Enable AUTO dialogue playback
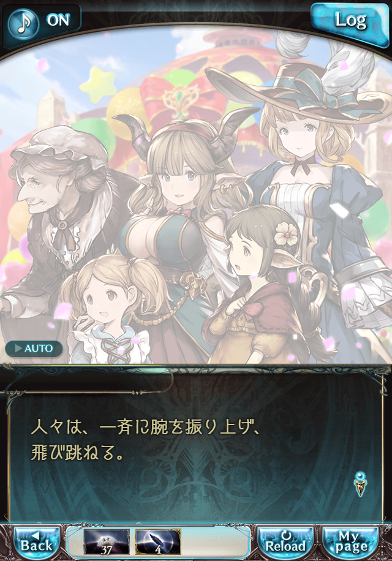The image size is (392, 561). [x=34, y=348]
